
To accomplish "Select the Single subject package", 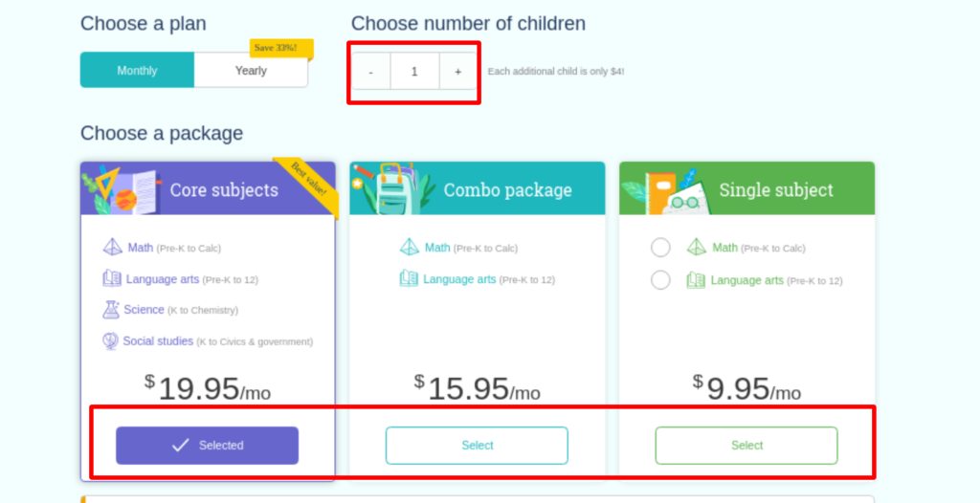I will (746, 446).
